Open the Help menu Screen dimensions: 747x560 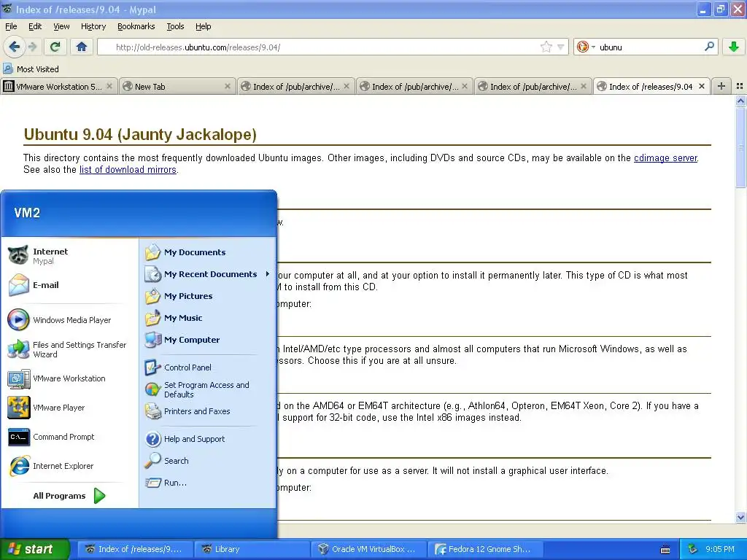(203, 26)
